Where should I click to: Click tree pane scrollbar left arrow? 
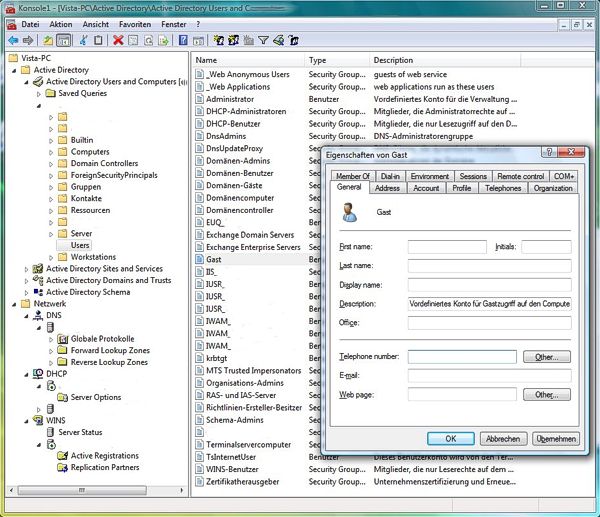click(11, 490)
